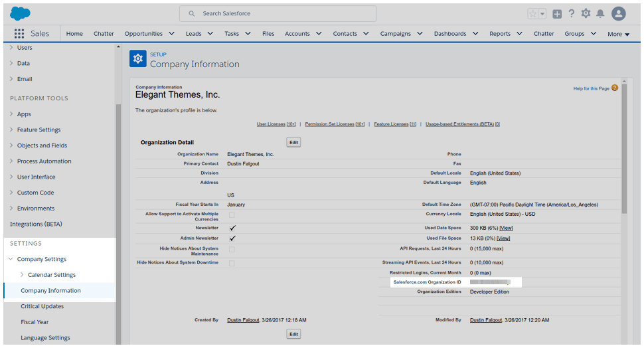Open the More navigation dropdown
The height and width of the screenshot is (348, 644).
[618, 34]
